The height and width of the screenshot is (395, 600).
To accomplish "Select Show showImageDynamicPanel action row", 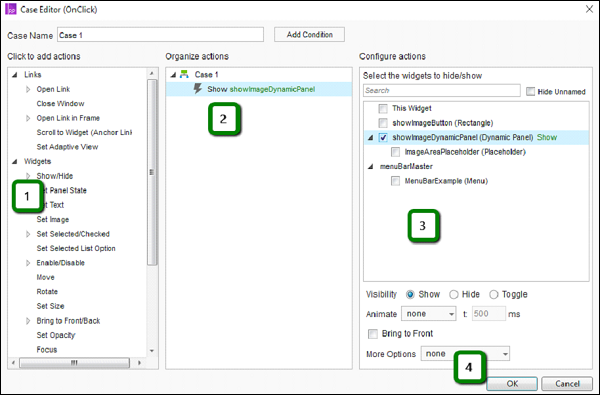I will point(259,89).
